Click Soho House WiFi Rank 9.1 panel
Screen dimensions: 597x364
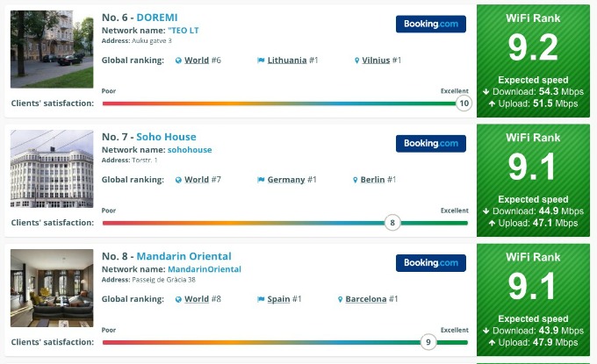click(x=533, y=181)
